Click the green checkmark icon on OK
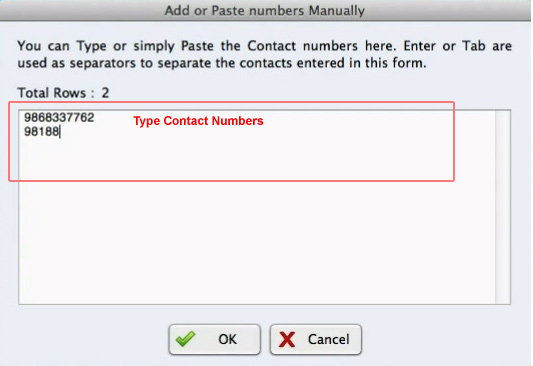This screenshot has width=533, height=366. point(186,339)
